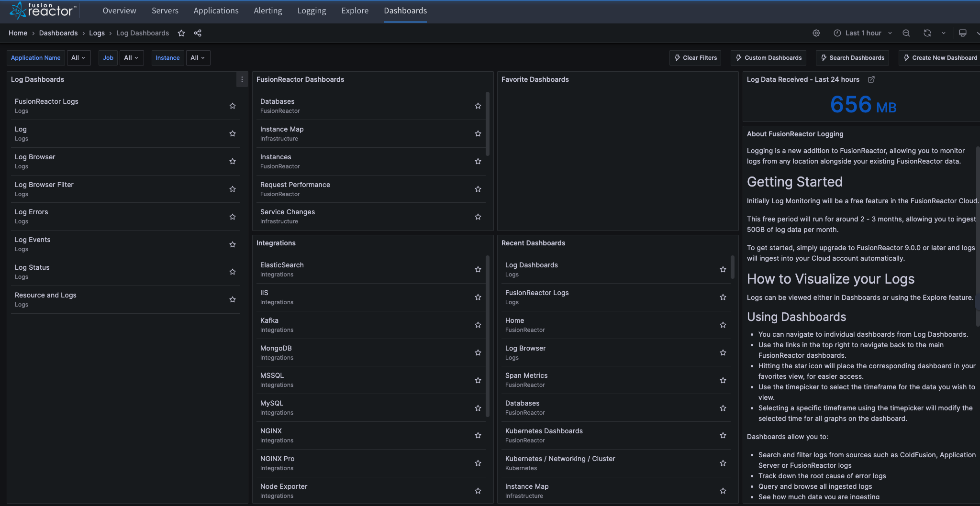
Task: Star the Log row in Log Dashboards
Action: click(233, 133)
